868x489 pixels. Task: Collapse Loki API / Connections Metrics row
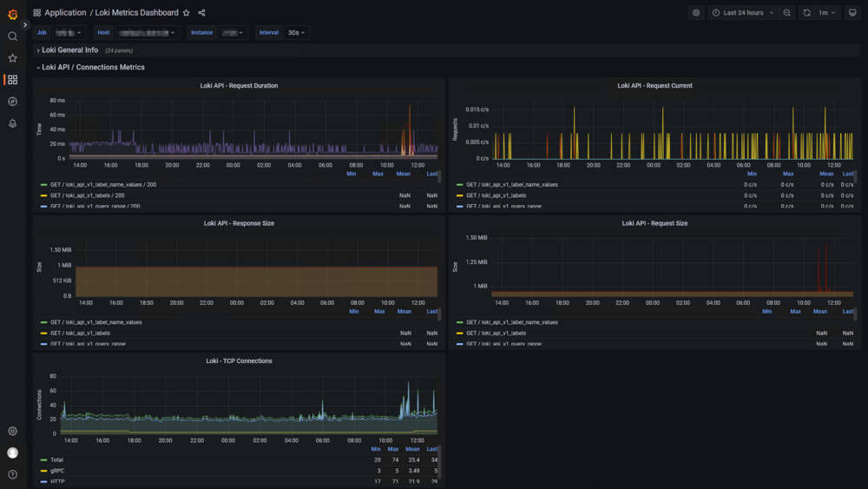click(93, 68)
